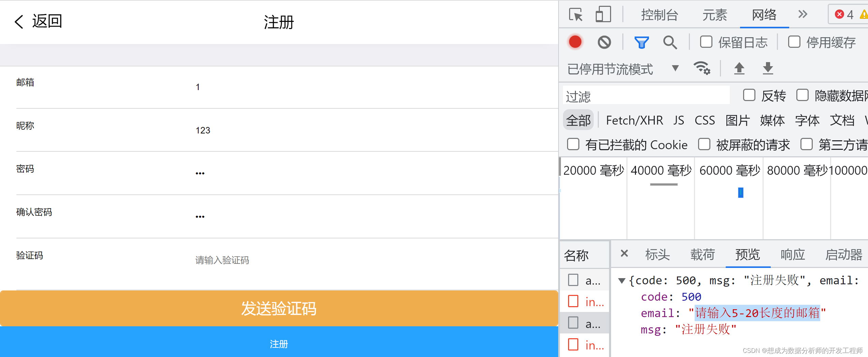Click the 确认密码 input field
This screenshot has width=868, height=357.
377,217
